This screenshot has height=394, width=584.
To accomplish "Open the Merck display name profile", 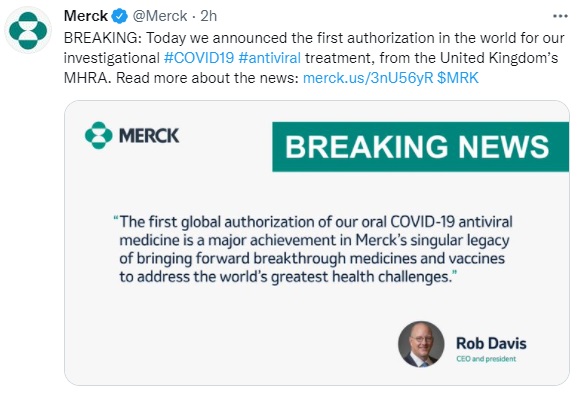I will 86,16.
